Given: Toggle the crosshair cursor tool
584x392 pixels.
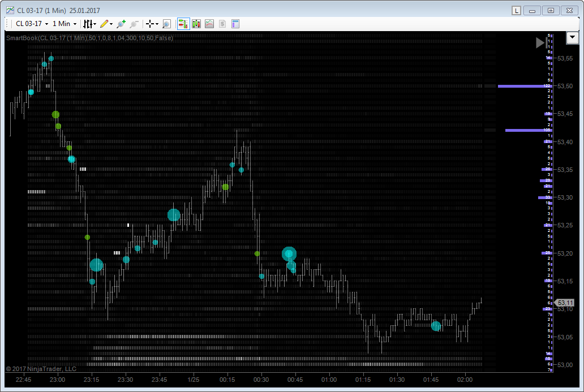Looking at the screenshot, I should pos(150,24).
